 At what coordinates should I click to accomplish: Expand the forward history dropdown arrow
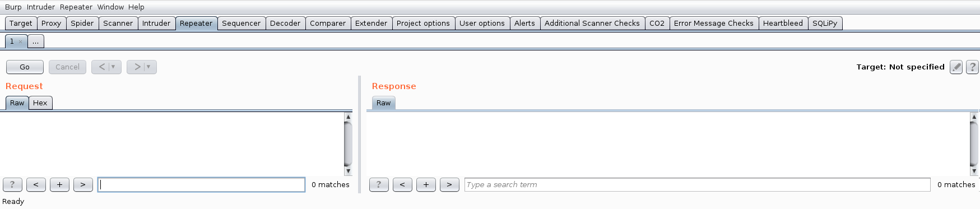148,67
